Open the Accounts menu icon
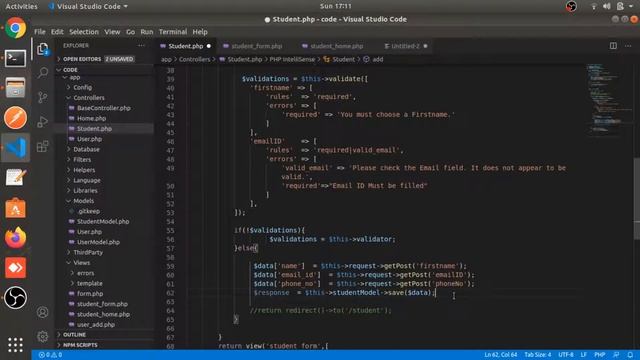The image size is (640, 360). 42,312
